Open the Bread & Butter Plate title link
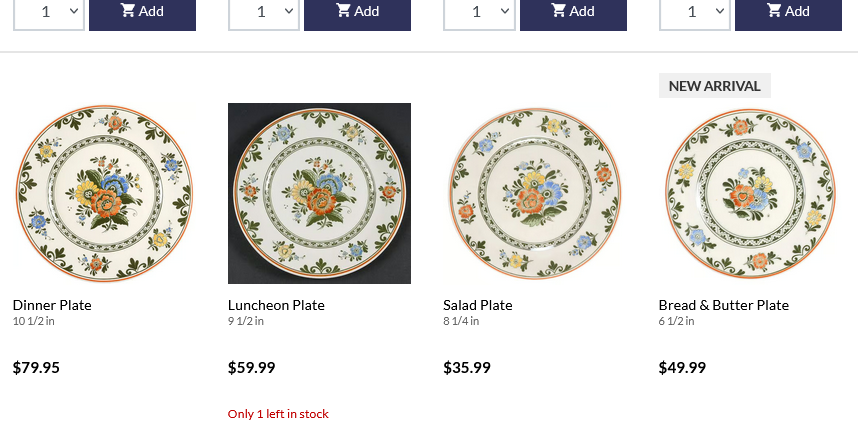864x426 pixels. (x=724, y=305)
